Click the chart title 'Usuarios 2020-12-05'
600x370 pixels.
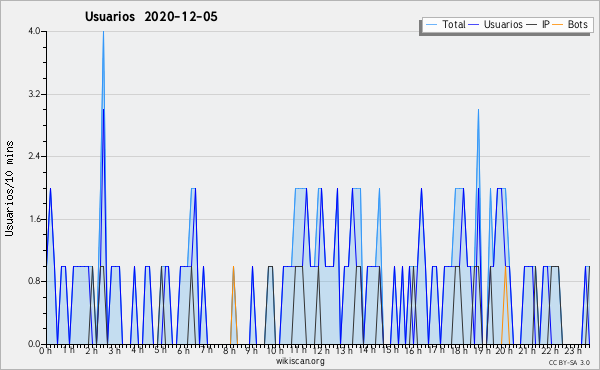(151, 17)
